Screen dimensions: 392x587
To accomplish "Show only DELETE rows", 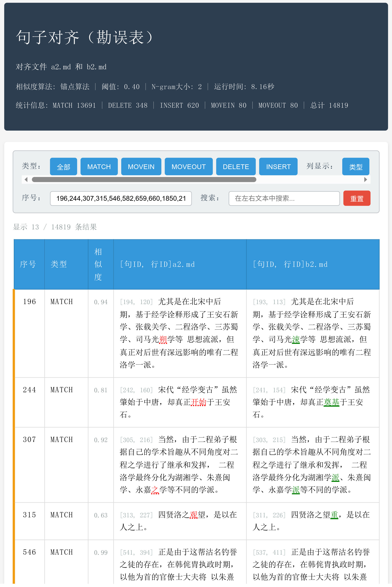I will coord(236,167).
